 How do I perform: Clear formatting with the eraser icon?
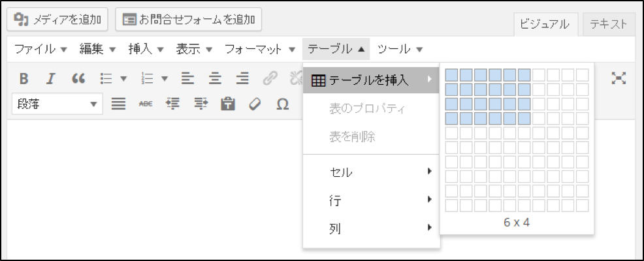[255, 104]
